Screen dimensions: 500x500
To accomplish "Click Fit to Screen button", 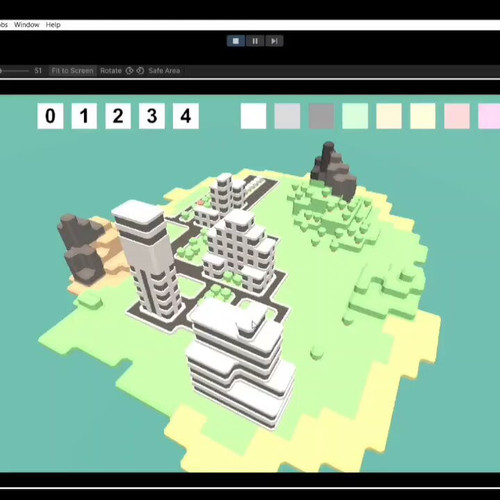I will pyautogui.click(x=72, y=71).
